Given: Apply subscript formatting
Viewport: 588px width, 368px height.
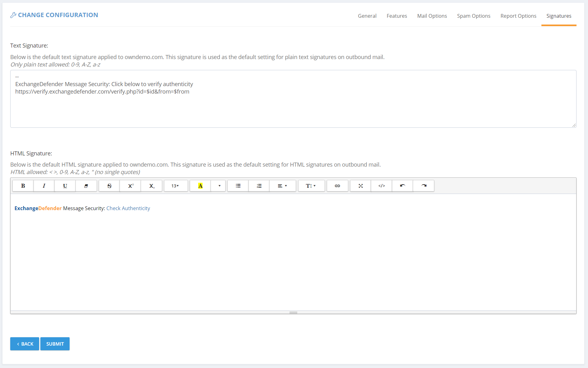Looking at the screenshot, I should (x=152, y=186).
